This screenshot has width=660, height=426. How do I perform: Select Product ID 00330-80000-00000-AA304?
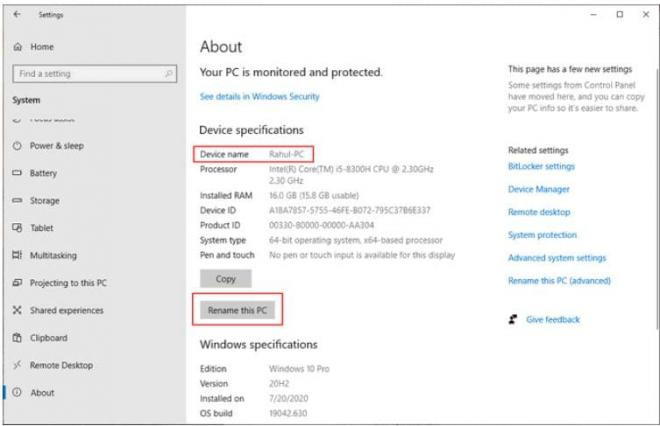pos(322,225)
